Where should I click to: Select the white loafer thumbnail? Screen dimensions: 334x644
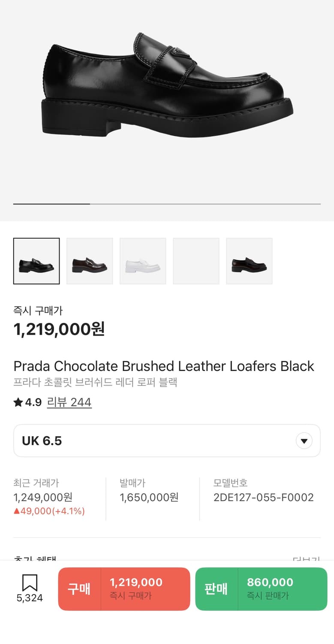[143, 261]
